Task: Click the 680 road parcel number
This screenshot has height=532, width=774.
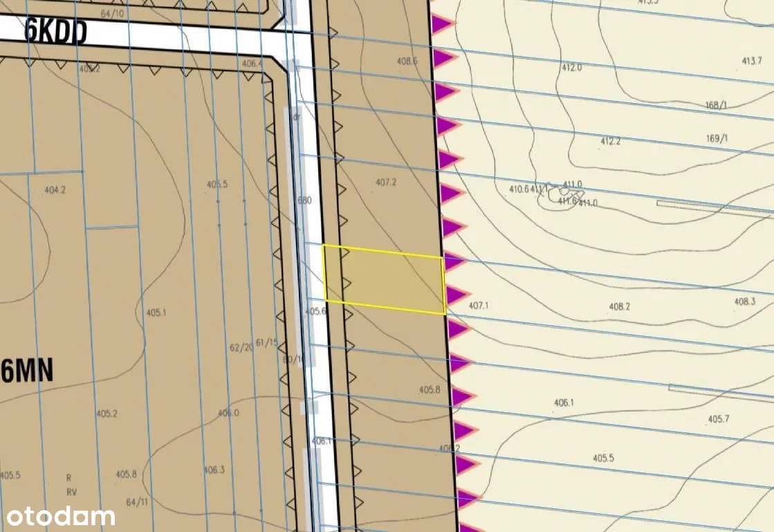Action: [x=305, y=201]
